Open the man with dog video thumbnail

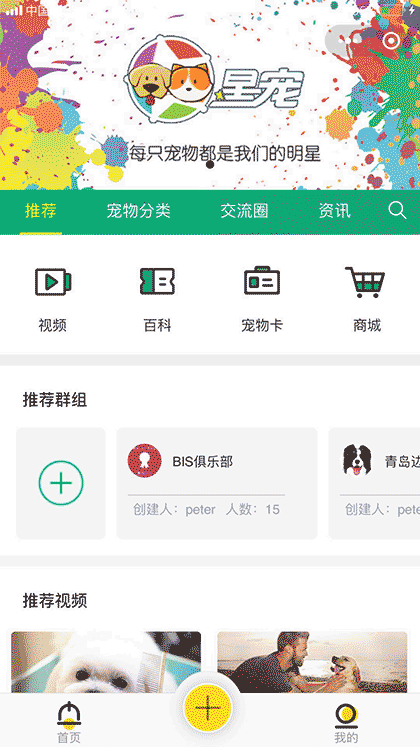coord(312,662)
